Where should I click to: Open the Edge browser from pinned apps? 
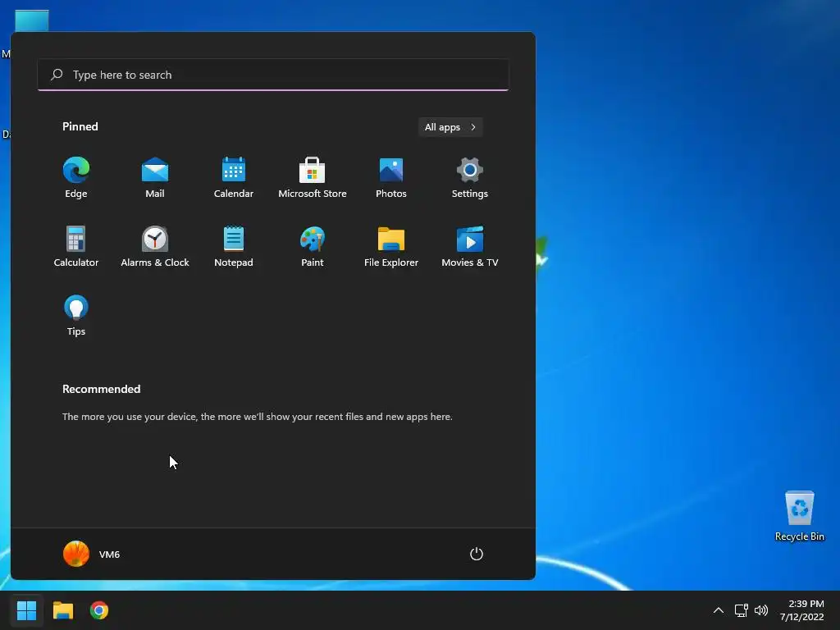pyautogui.click(x=76, y=178)
